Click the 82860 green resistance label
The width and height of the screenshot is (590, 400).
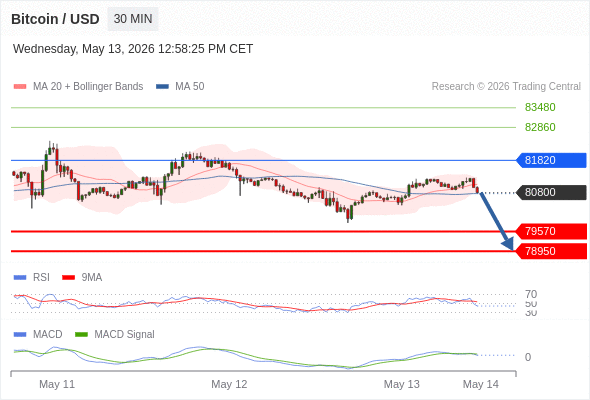click(540, 127)
